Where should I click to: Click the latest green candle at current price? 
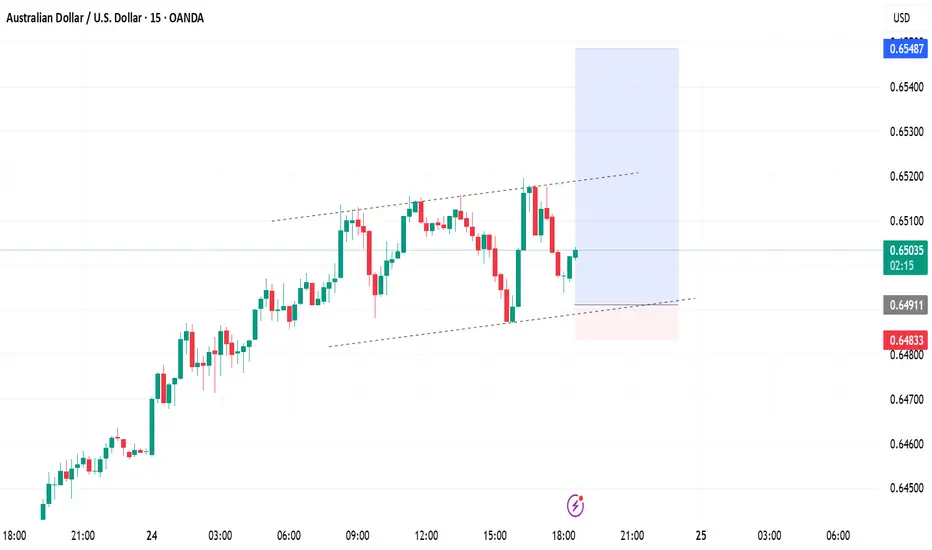[x=575, y=253]
